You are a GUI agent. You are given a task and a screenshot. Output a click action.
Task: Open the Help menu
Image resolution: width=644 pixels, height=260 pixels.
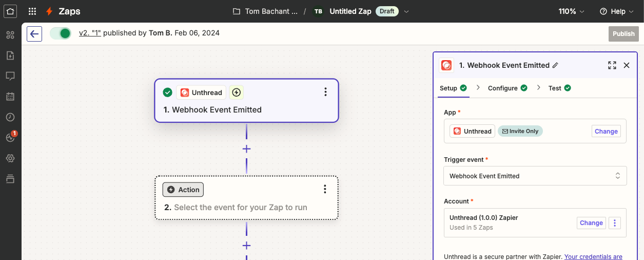[617, 11]
